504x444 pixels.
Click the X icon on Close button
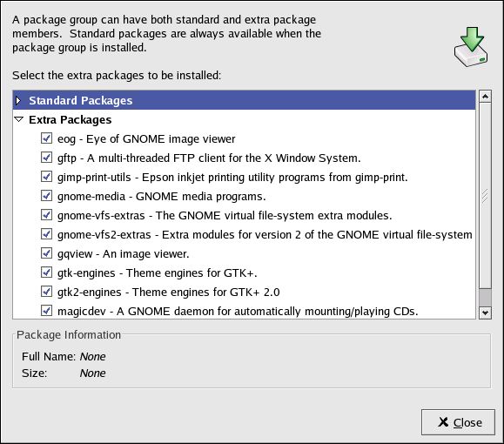click(443, 422)
